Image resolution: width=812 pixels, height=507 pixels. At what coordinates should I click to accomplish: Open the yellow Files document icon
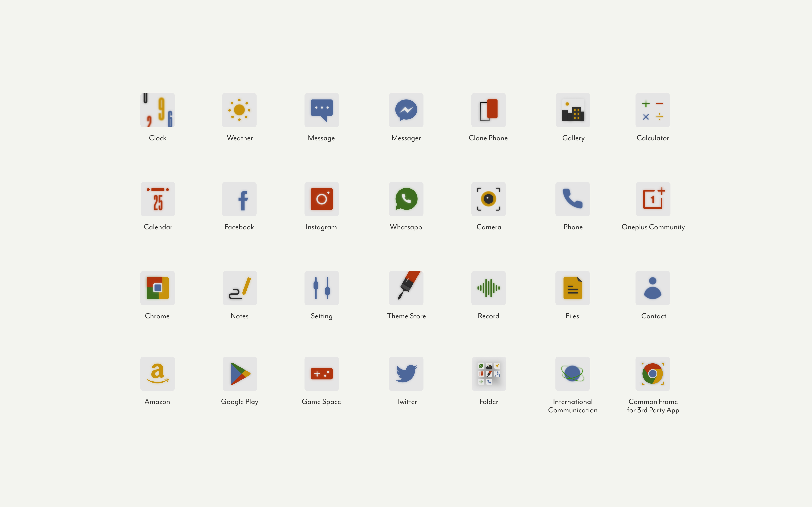pos(572,288)
